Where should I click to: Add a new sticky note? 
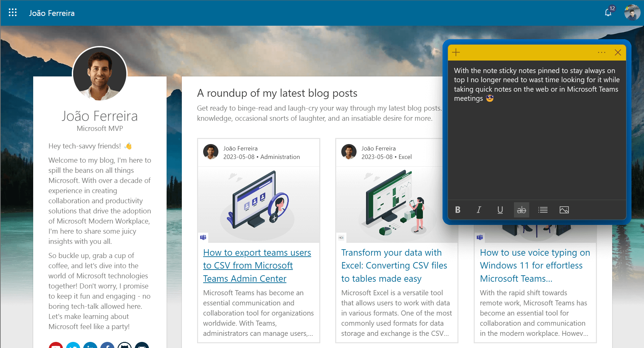point(456,52)
